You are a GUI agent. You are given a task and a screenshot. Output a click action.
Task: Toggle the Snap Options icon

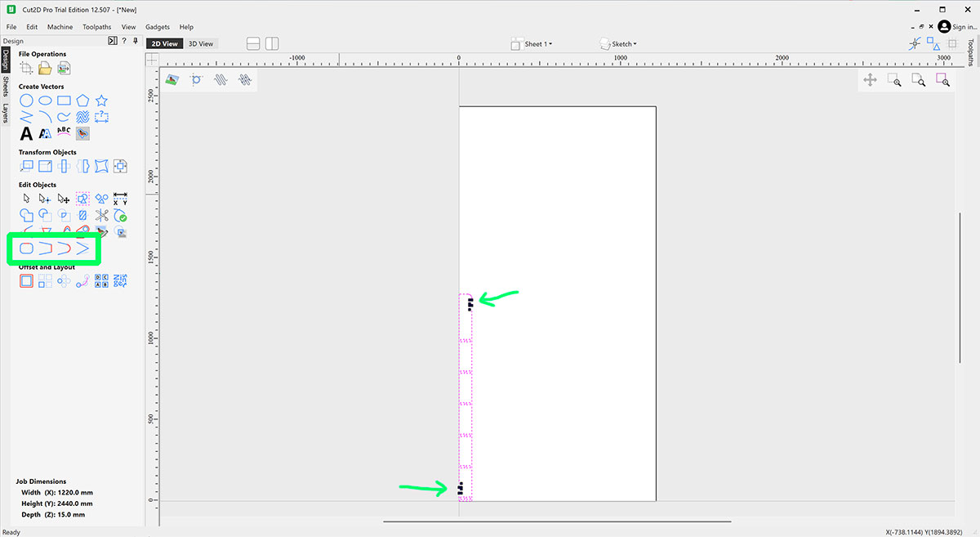[x=915, y=43]
